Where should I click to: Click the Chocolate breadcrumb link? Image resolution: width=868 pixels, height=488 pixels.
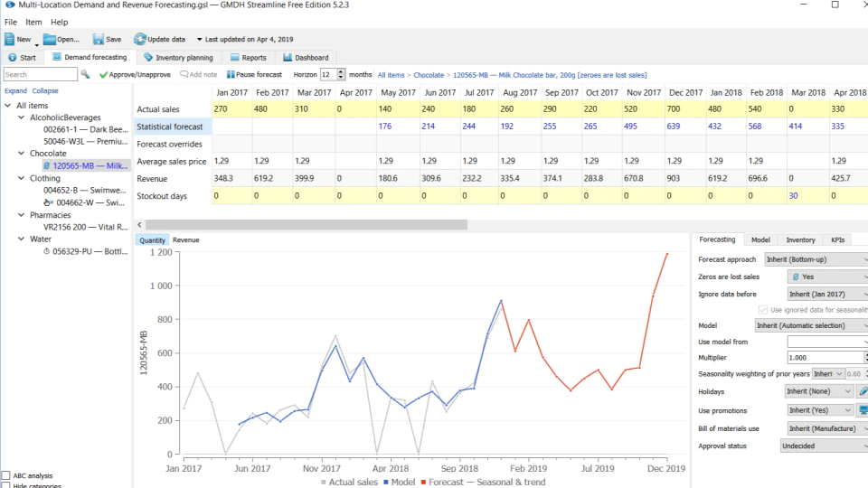pos(429,75)
